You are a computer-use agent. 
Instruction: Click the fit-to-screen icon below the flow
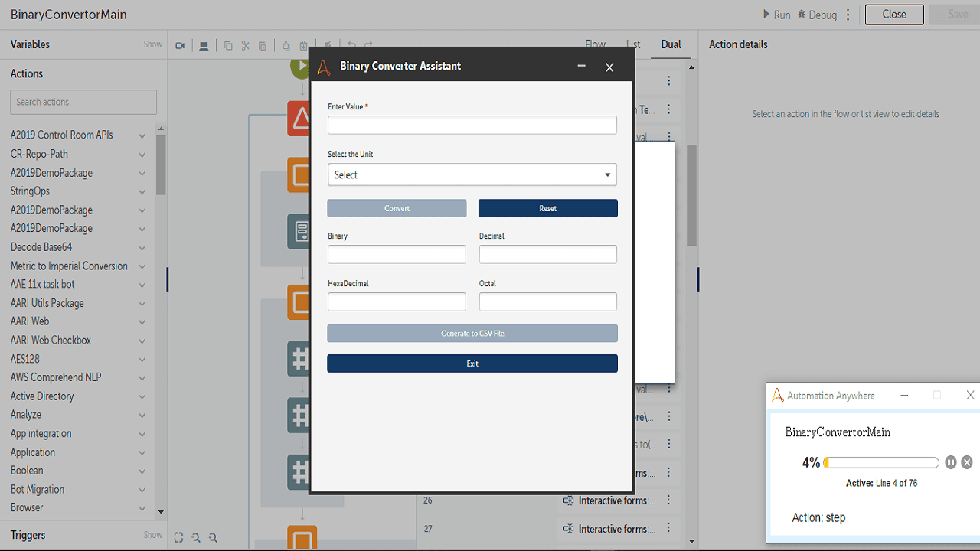click(x=178, y=537)
